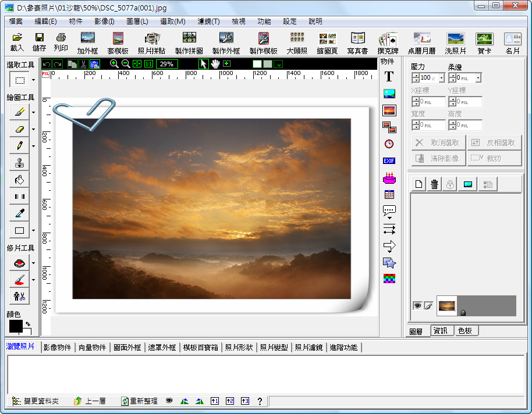Expand the brush tool options arrow
This screenshot has width=532, height=414.
(33, 112)
